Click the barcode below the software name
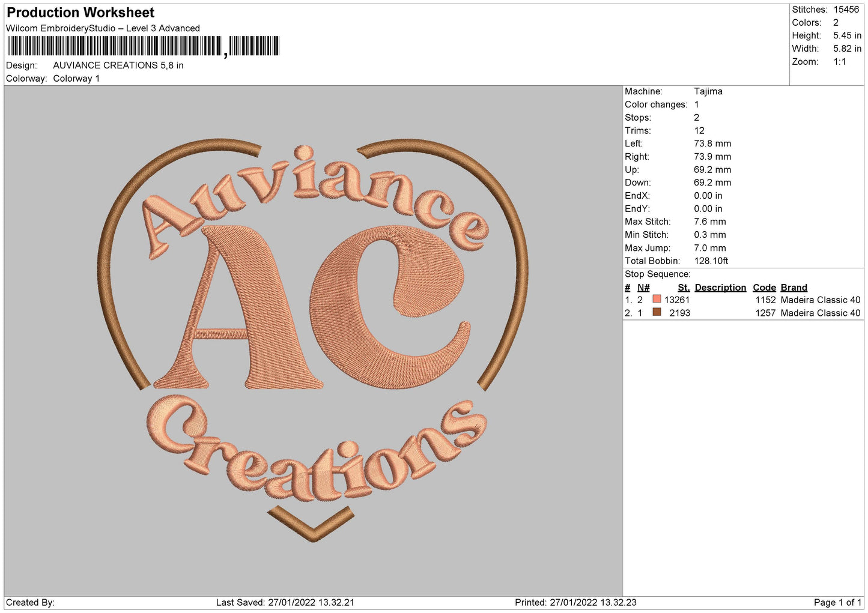Image resolution: width=868 pixels, height=613 pixels. [144, 46]
